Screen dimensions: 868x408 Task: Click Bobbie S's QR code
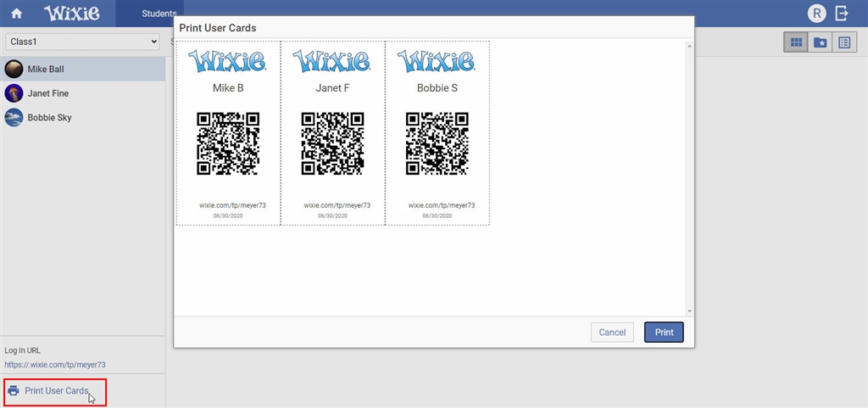click(437, 143)
